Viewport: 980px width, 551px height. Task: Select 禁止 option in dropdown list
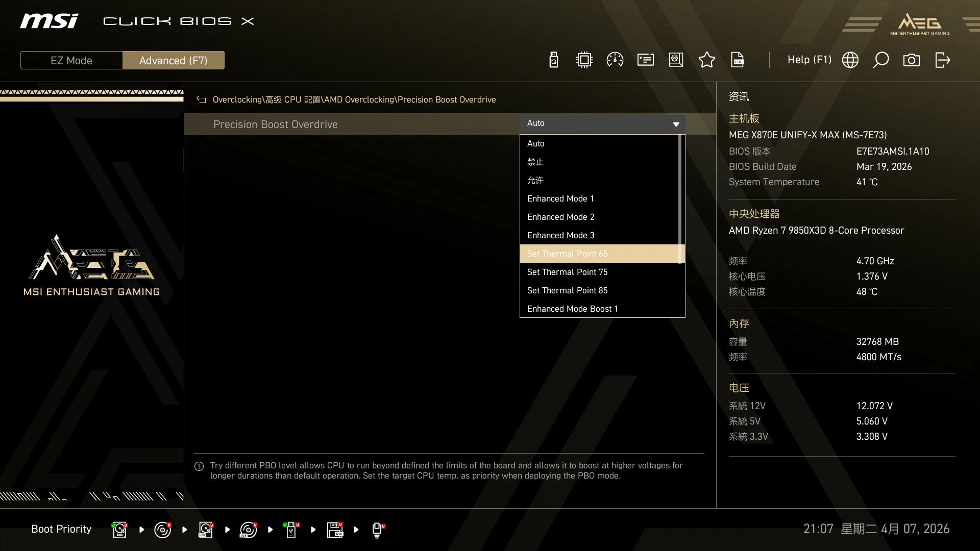pos(535,162)
